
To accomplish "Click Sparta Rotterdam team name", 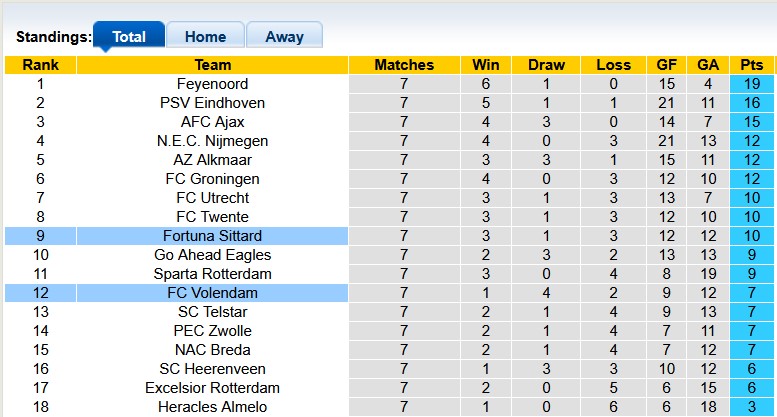I will tap(212, 274).
